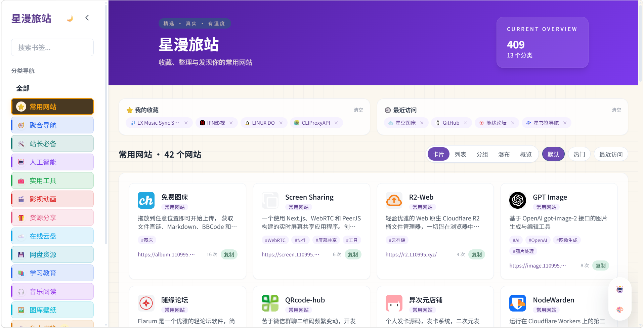Image resolution: width=644 pixels, height=329 pixels.
Task: Click the Screen Sharing site icon
Action: tap(270, 201)
